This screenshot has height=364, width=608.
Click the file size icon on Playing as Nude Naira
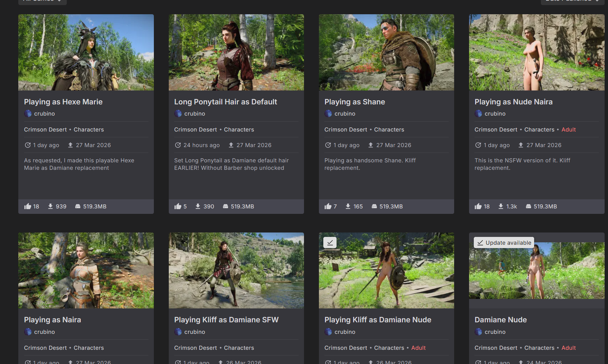tap(528, 206)
